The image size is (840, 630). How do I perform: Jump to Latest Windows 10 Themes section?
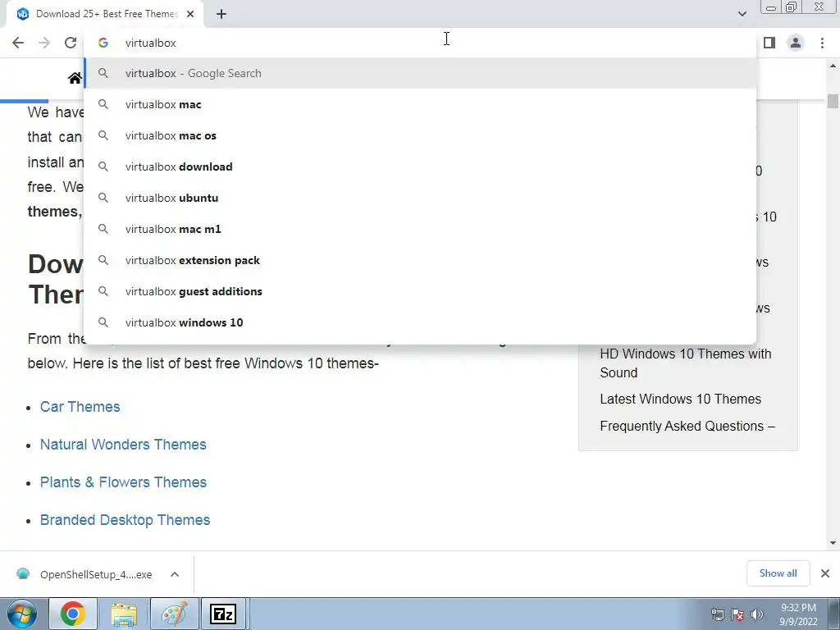point(680,399)
